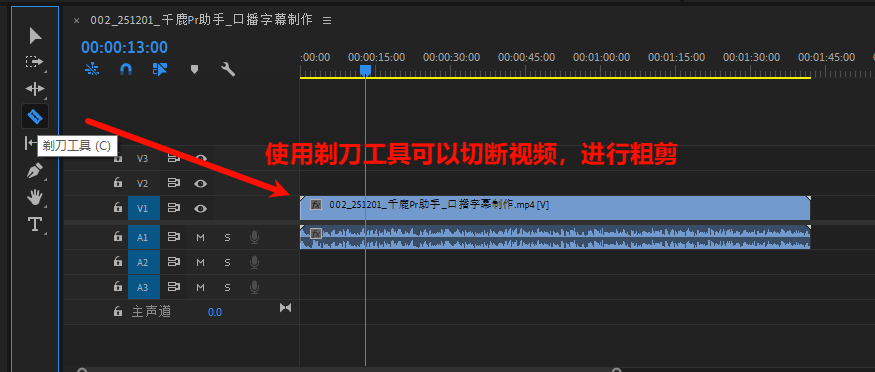Lock the A2 audio track
875x372 pixels.
pos(117,262)
